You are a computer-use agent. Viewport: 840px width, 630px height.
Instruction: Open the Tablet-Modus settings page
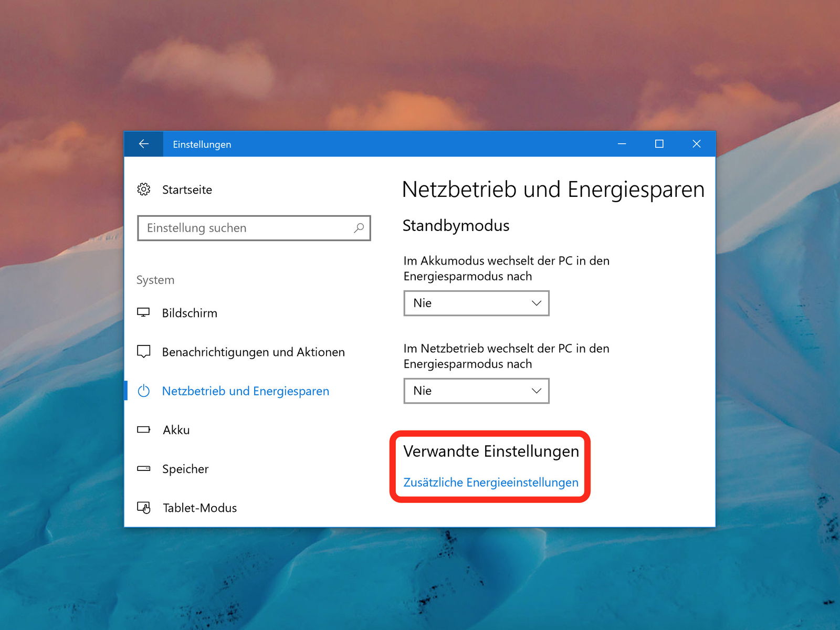199,508
